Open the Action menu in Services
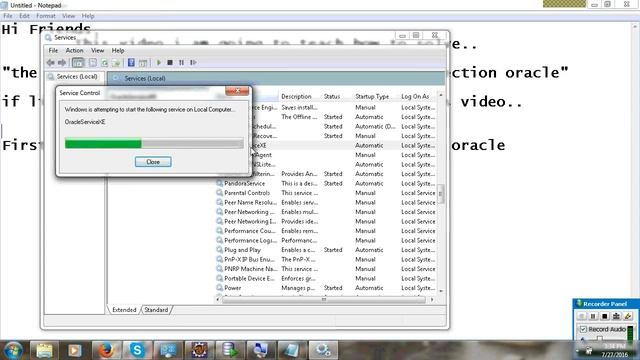 click(x=74, y=50)
